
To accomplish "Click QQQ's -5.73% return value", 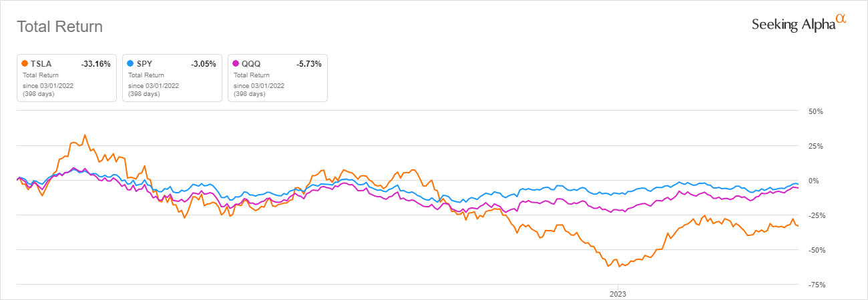I will pos(309,64).
